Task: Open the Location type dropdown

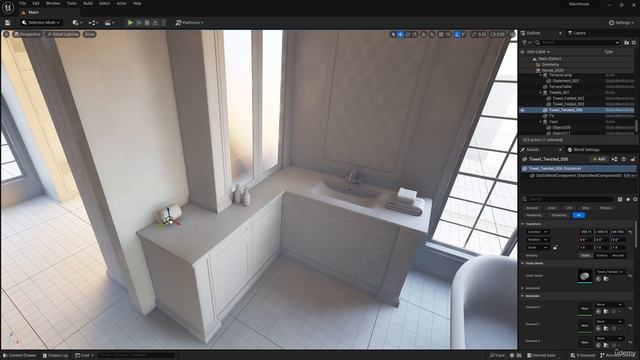Action: click(538, 232)
